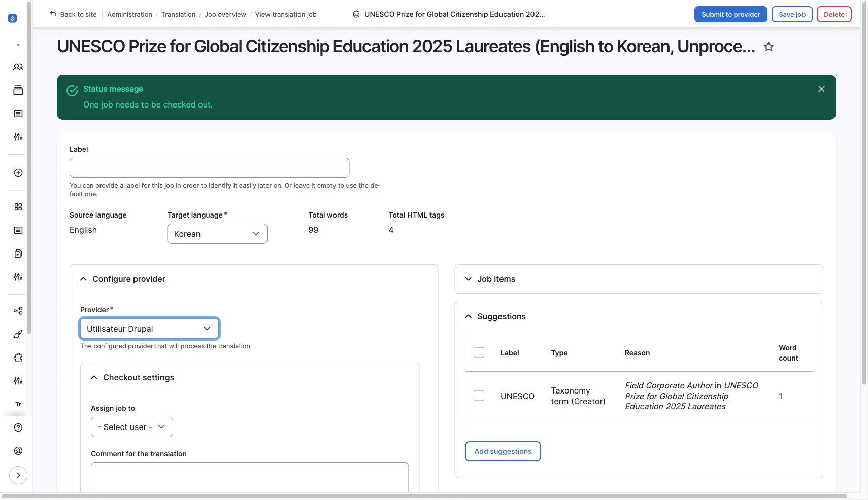This screenshot has height=500, width=868.
Task: Mark the translation job as favorite
Action: [768, 46]
